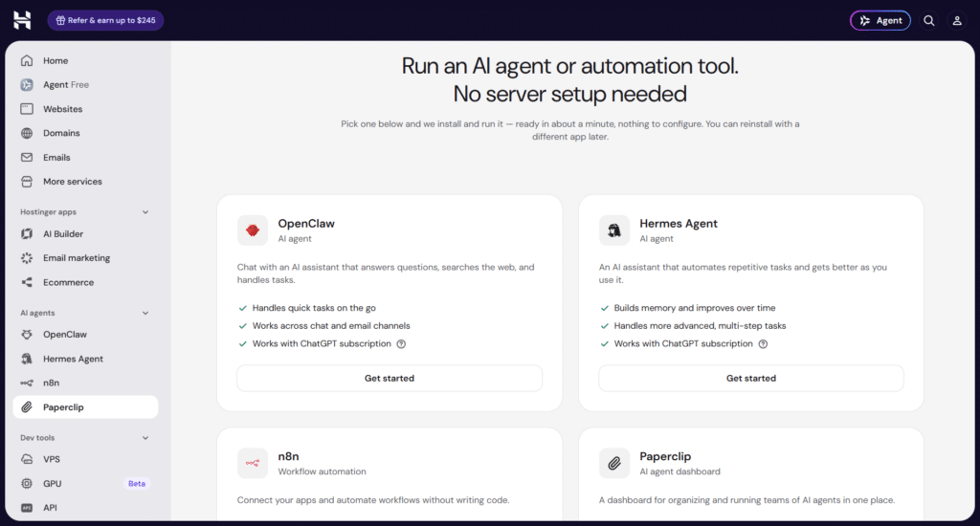980x526 pixels.
Task: Open the Home menu item
Action: (x=85, y=60)
